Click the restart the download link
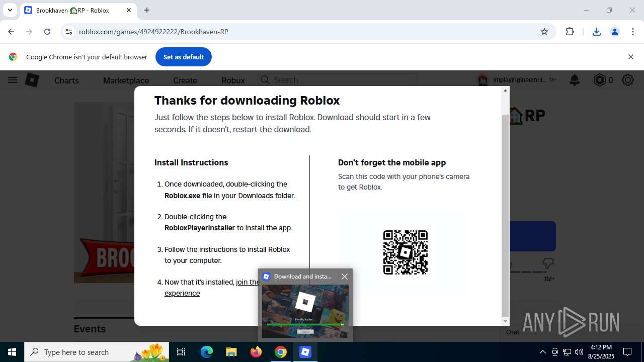This screenshot has width=644, height=362. coord(271,129)
